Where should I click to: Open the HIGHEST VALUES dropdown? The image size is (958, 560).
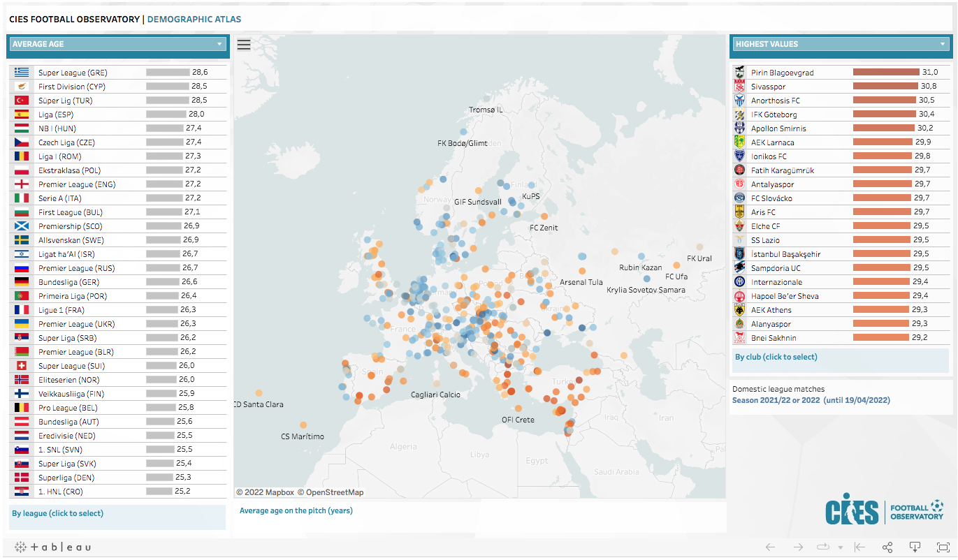[841, 44]
